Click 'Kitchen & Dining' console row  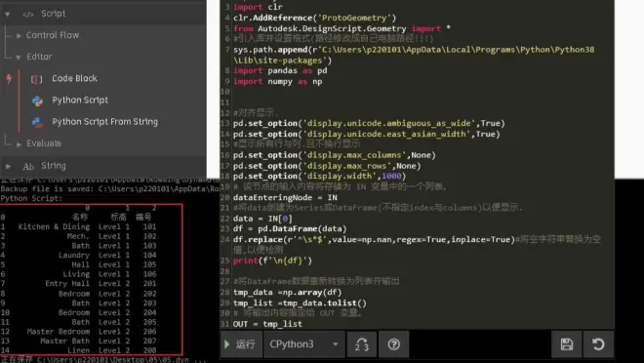coord(78,226)
